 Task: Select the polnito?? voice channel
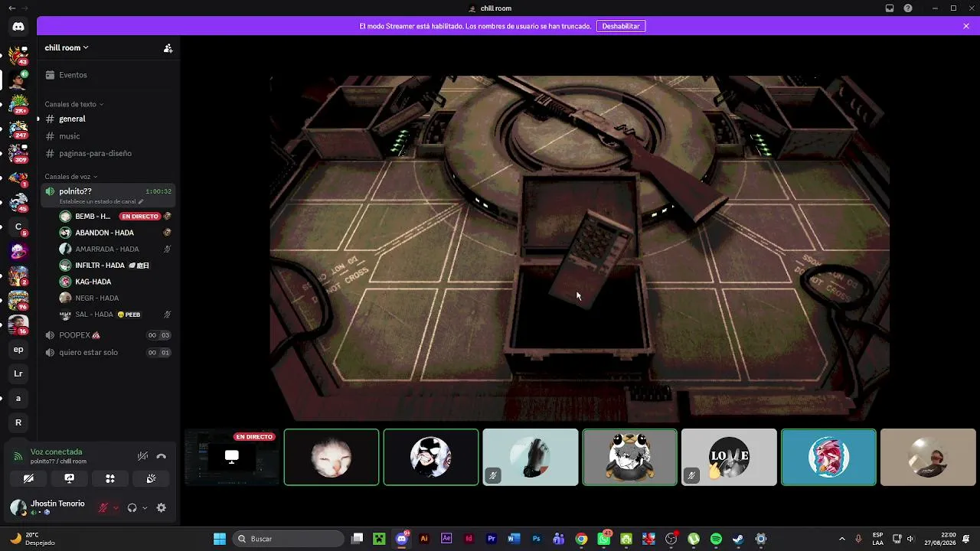point(108,195)
